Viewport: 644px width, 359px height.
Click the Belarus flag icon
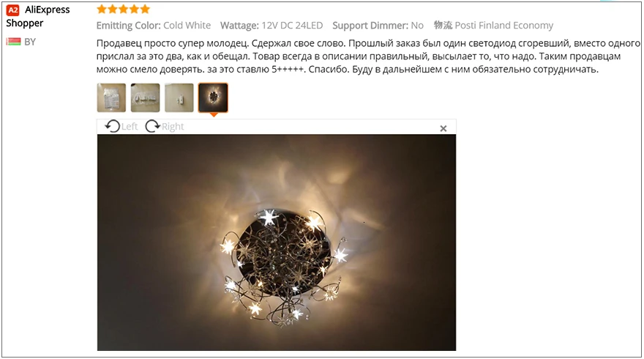pos(13,42)
